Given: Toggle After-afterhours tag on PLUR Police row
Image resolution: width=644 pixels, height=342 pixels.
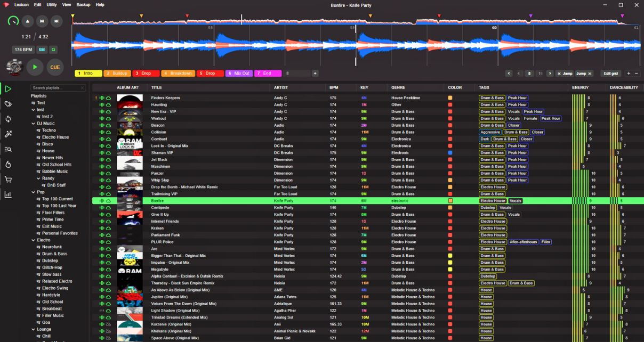Looking at the screenshot, I should coord(522,242).
